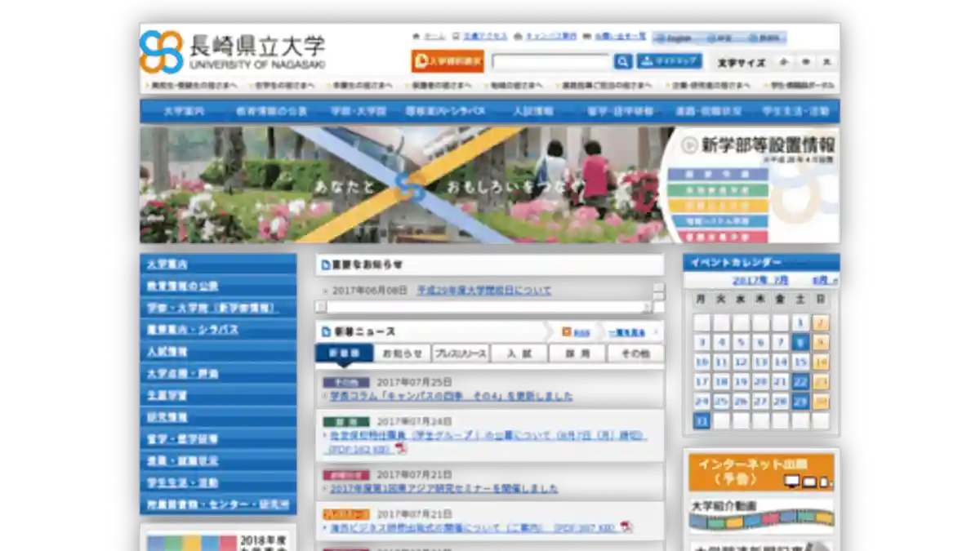The image size is (980, 551).
Task: Open the サイトマップ sitemap button
Action: [x=668, y=60]
